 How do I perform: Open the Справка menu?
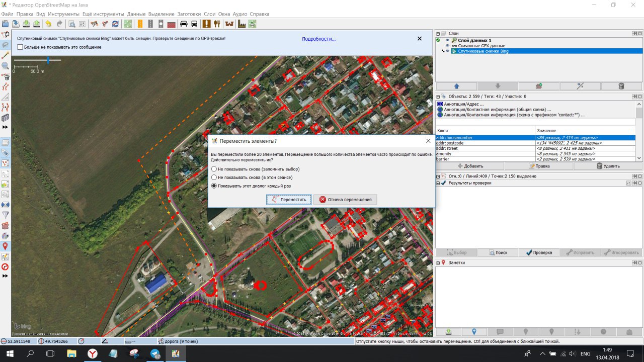[x=260, y=14]
